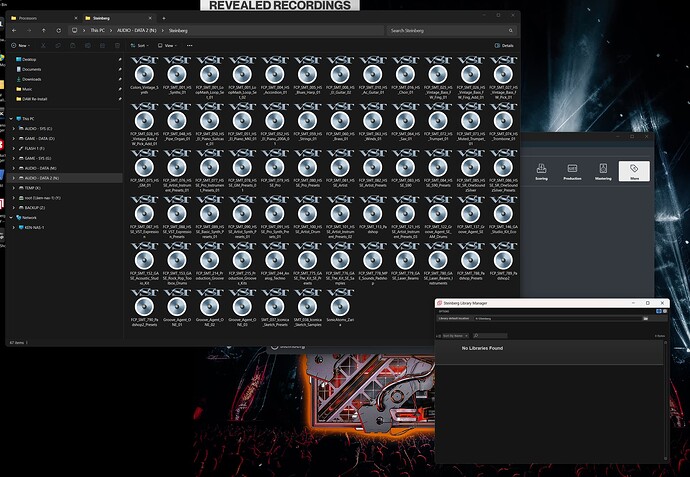690x477 pixels.
Task: Click AUDIO - DATA 2 (N:) breadcrumb segment
Action: tap(136, 30)
